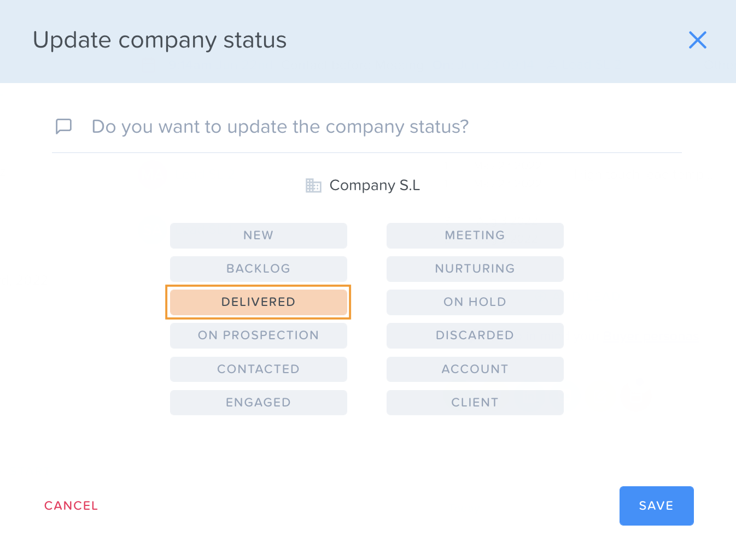Image resolution: width=736 pixels, height=560 pixels.
Task: Click the Update company status title
Action: point(160,40)
